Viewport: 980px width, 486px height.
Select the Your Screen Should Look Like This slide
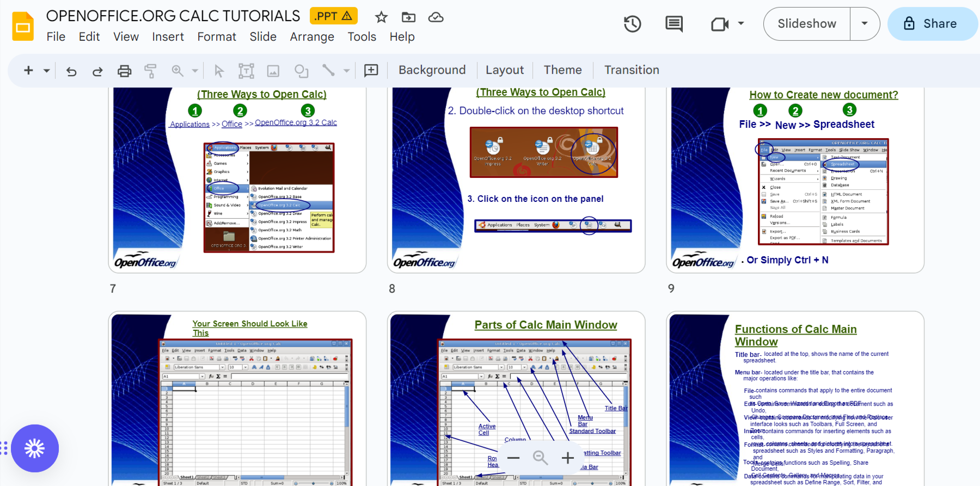(x=237, y=398)
